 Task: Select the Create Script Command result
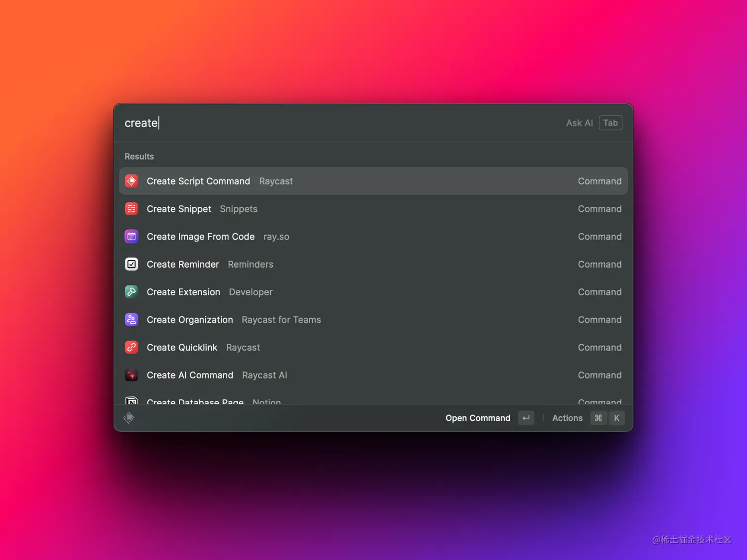[x=373, y=181]
